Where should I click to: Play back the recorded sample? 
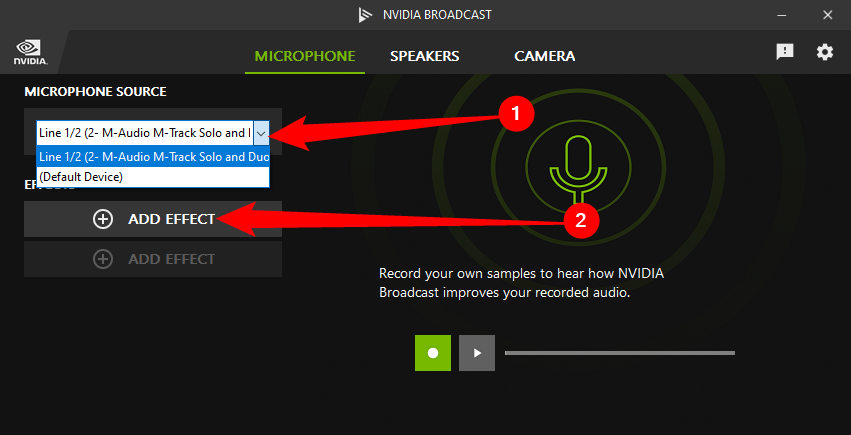tap(477, 353)
